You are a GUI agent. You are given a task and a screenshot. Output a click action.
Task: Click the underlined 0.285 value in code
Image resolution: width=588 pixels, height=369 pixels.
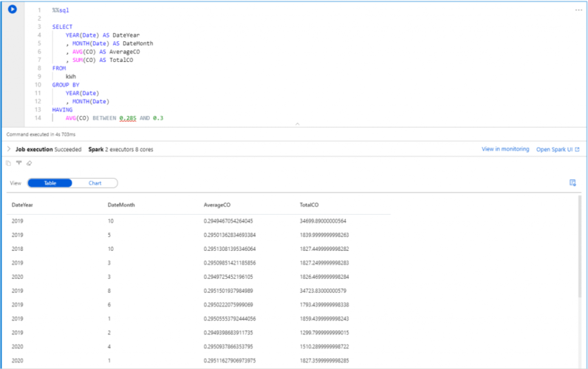[128, 118]
